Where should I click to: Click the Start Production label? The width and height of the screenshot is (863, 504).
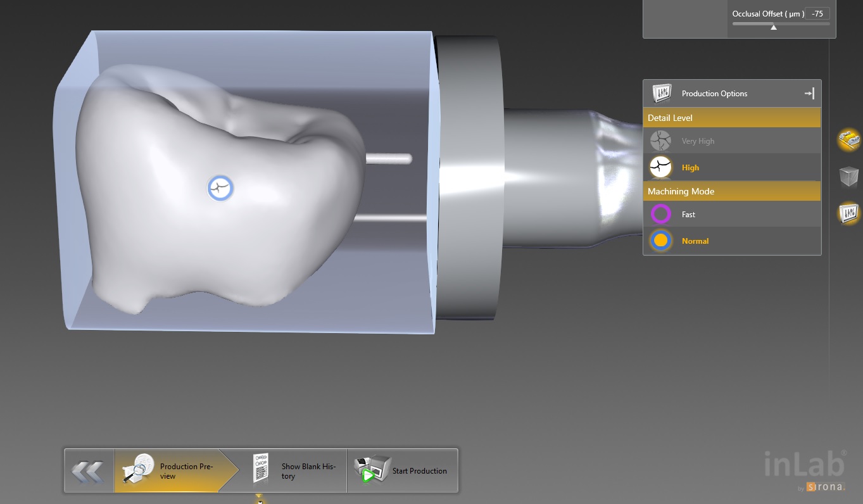tap(419, 471)
